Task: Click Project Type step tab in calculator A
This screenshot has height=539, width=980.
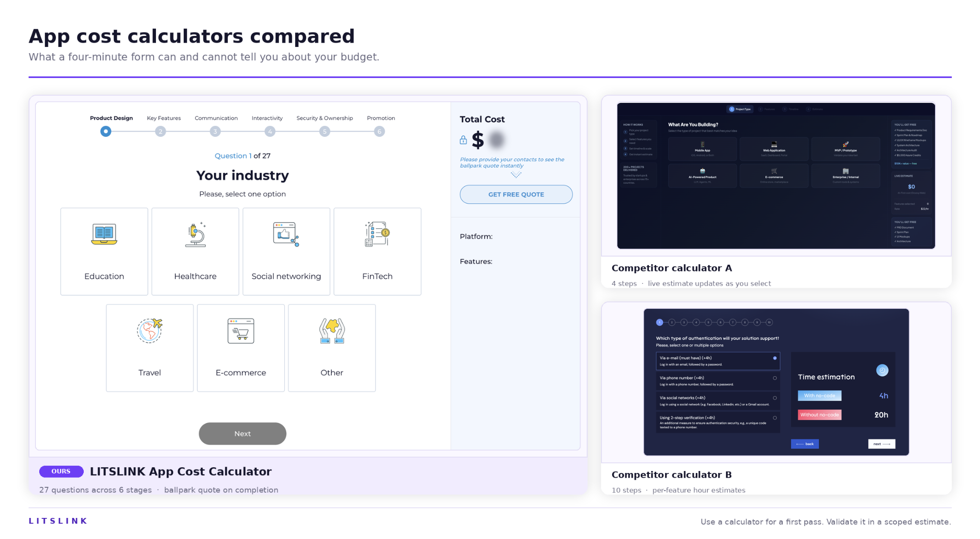Action: (x=740, y=109)
